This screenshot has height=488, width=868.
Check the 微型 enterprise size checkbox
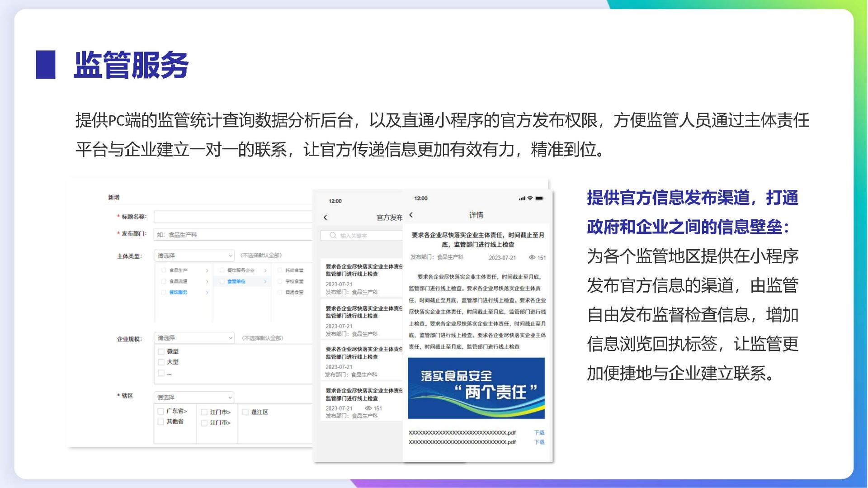click(x=161, y=351)
